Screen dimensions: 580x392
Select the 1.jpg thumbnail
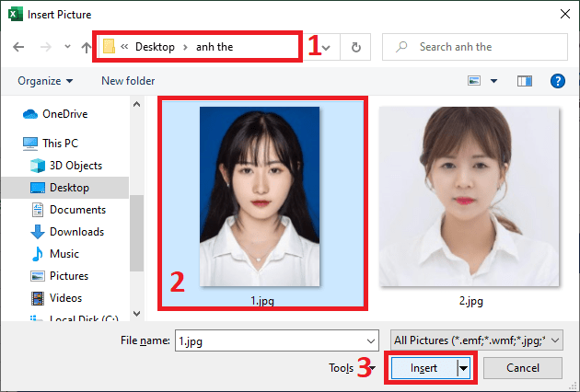(x=260, y=196)
